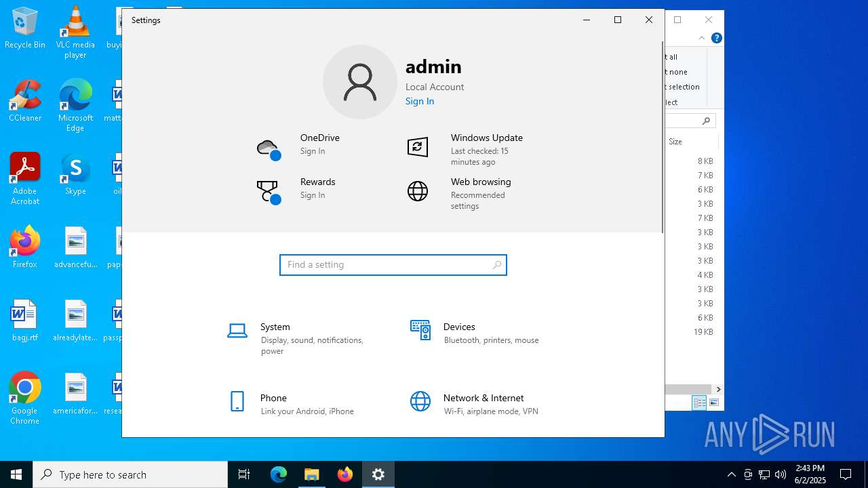The height and width of the screenshot is (488, 868).
Task: Open Adobe Acrobat desktop shortcut
Action: coord(25,179)
